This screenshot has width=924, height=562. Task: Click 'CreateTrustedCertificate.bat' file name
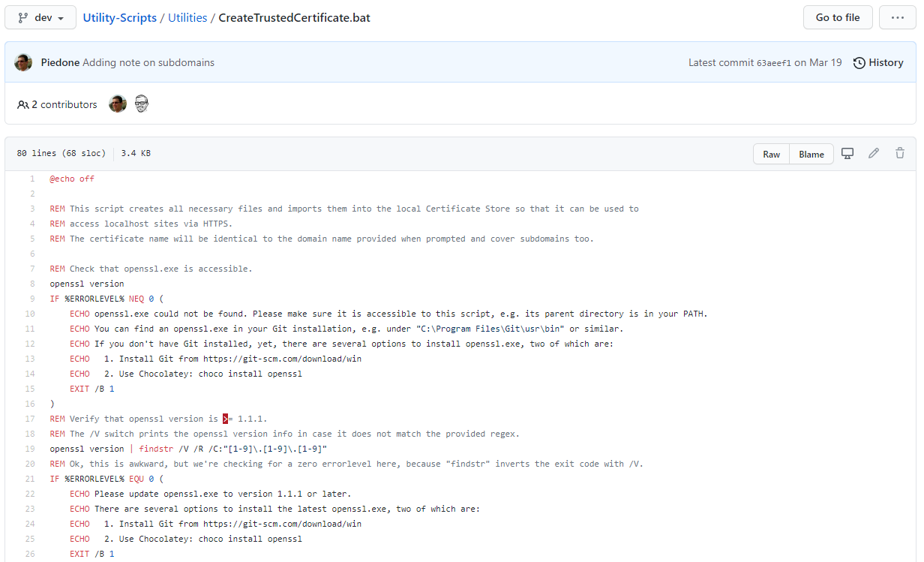294,17
